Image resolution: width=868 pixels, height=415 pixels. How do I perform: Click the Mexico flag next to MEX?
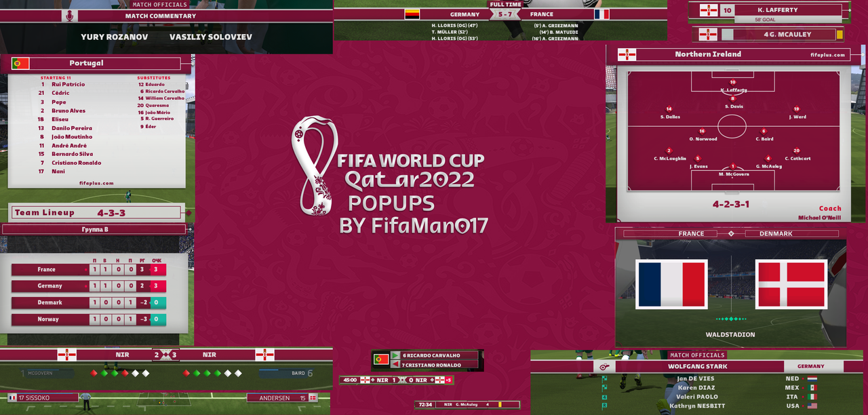812,388
